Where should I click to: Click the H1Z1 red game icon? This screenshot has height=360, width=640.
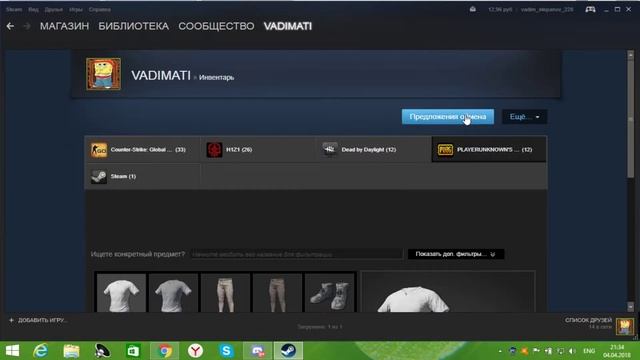tap(214, 150)
